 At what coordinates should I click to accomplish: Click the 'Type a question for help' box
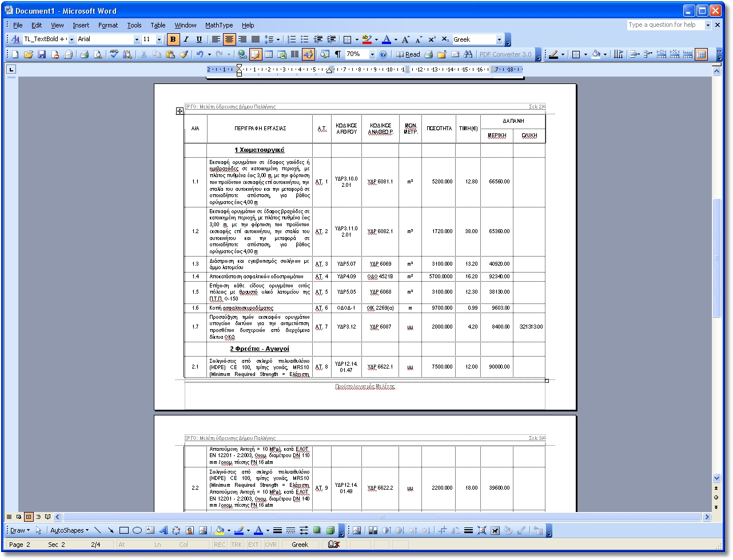point(665,25)
